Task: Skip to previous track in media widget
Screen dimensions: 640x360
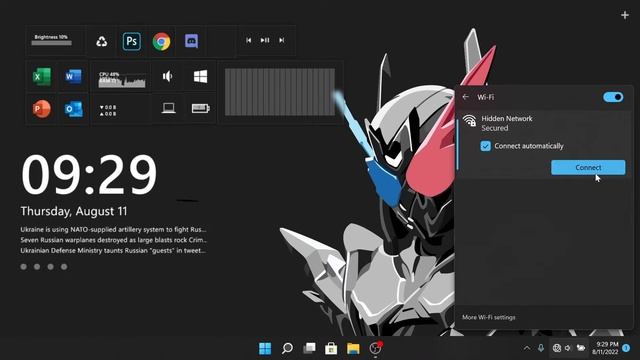Action: pos(248,40)
